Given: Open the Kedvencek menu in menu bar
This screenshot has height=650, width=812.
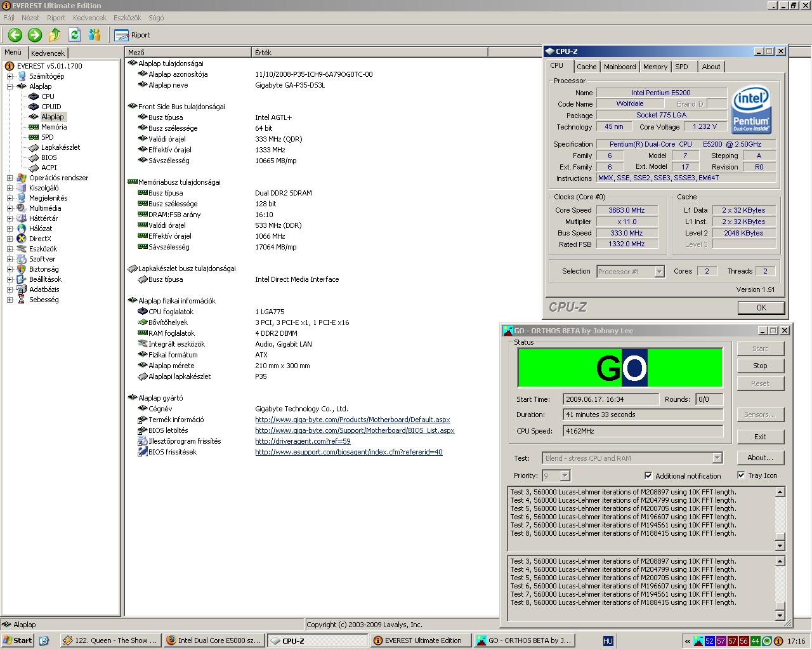Looking at the screenshot, I should click(x=89, y=18).
